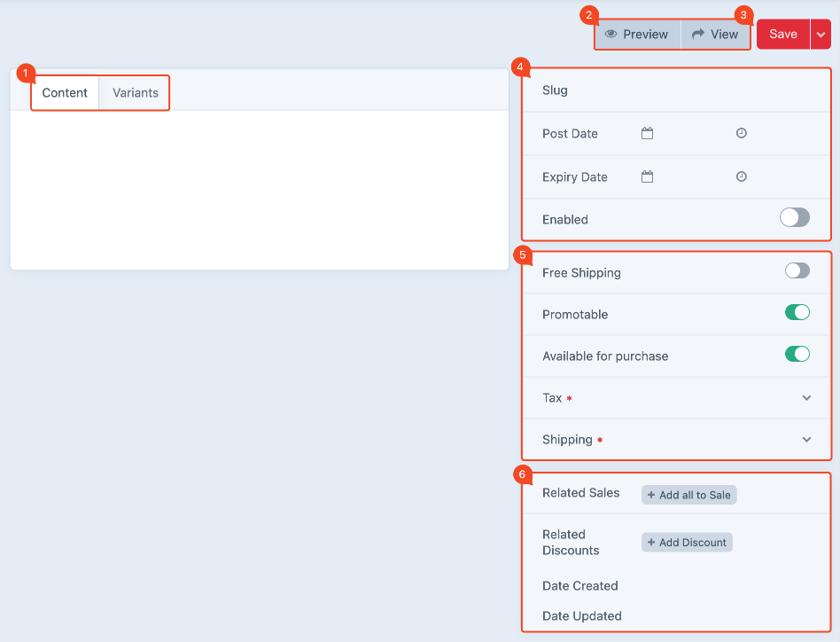840x642 pixels.
Task: Click the eye icon on Preview
Action: point(611,35)
